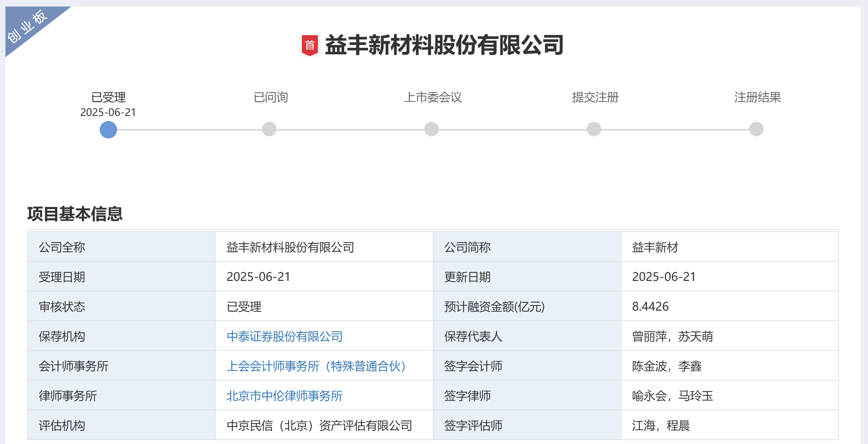Viewport: 868px width, 444px height.
Task: Click the 提交注册 stage label
Action: (x=595, y=97)
